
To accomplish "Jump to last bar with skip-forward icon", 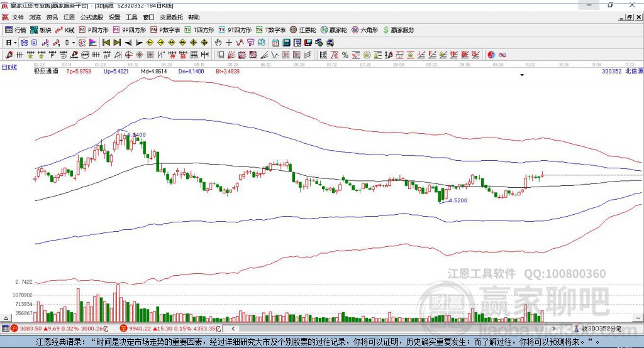I will [117, 43].
